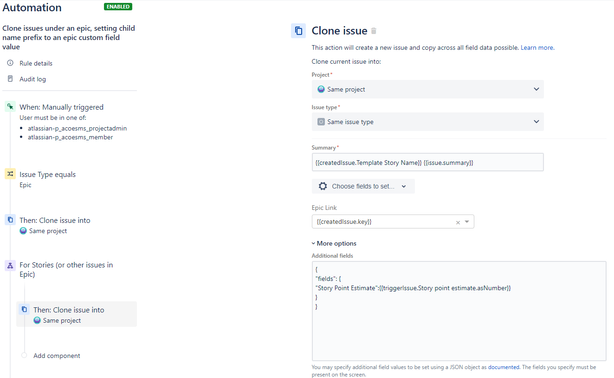Open the Learn more link
Image resolution: width=614 pixels, height=378 pixels.
tap(537, 48)
